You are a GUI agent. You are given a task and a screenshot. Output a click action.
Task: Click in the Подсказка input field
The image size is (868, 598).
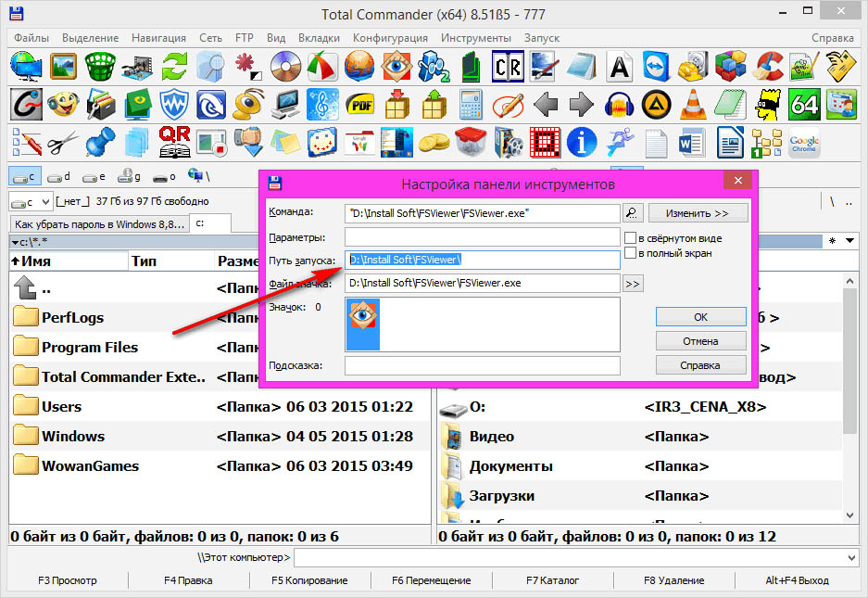[x=482, y=366]
